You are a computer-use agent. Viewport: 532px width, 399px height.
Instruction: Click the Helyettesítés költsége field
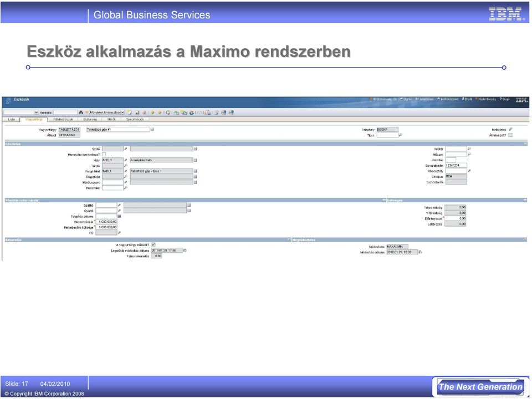[x=106, y=227]
